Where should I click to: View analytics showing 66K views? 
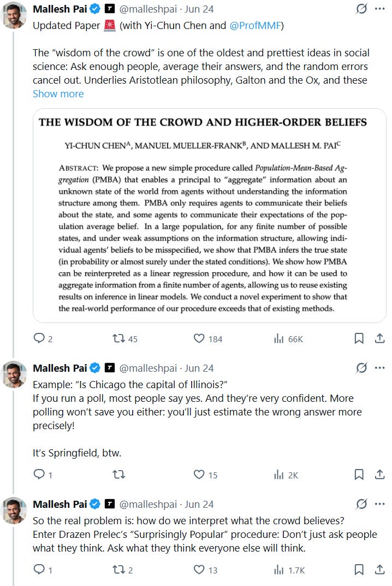point(288,338)
